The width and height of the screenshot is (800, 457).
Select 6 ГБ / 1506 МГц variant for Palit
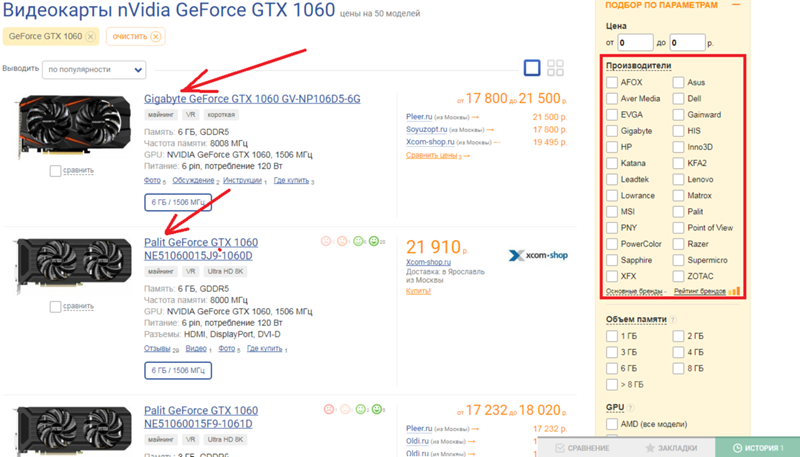[x=178, y=370]
